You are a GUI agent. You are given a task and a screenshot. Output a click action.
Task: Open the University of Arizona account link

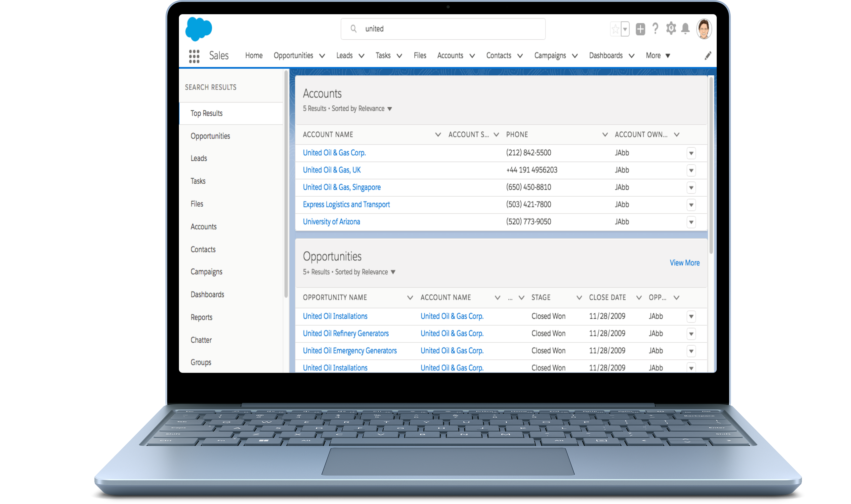pos(331,222)
